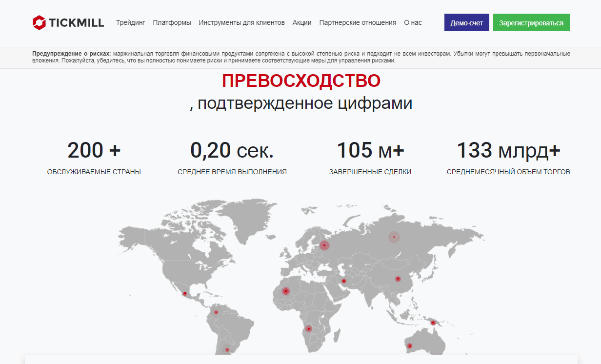Screen dimensions: 601x364
Task: Click the map marker near Moscow
Action: coord(324,245)
